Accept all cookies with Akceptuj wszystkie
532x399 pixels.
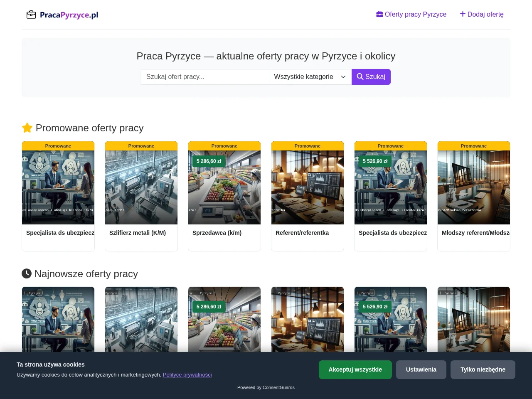coord(355,369)
